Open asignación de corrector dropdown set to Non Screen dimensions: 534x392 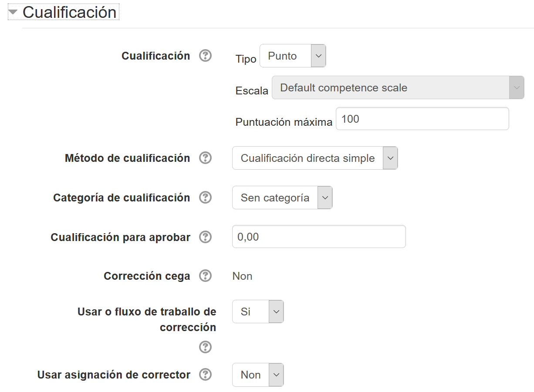(x=257, y=375)
